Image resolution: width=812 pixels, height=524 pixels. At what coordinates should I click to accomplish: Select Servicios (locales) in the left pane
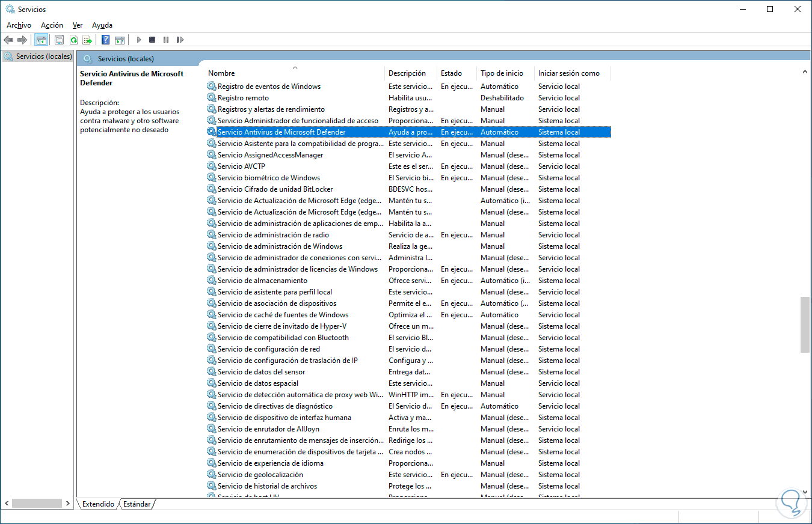38,56
